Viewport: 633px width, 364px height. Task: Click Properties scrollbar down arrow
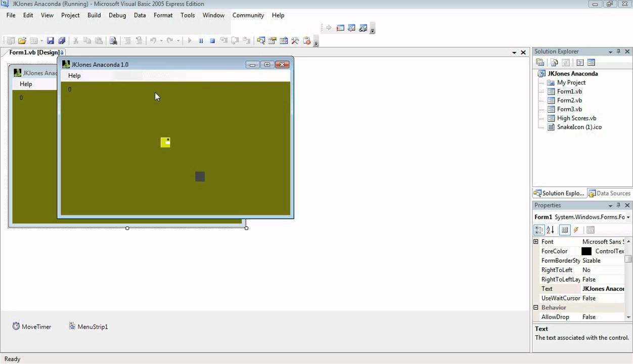pyautogui.click(x=628, y=317)
